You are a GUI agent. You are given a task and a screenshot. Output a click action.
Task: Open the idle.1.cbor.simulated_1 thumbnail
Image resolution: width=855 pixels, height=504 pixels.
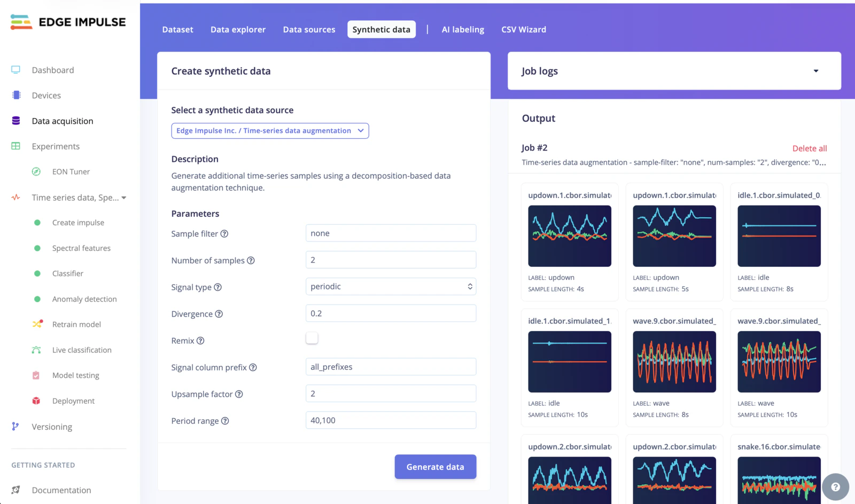coord(570,361)
